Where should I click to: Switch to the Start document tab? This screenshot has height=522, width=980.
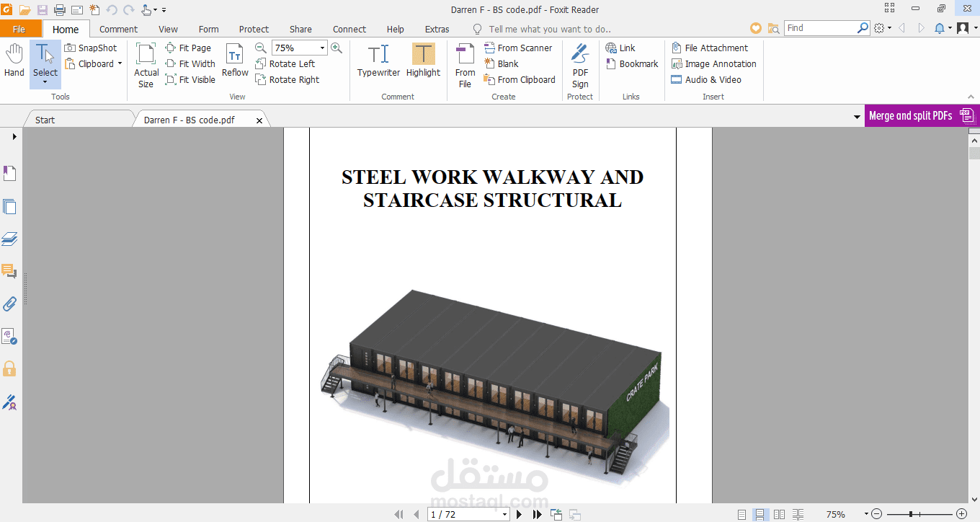click(x=45, y=120)
